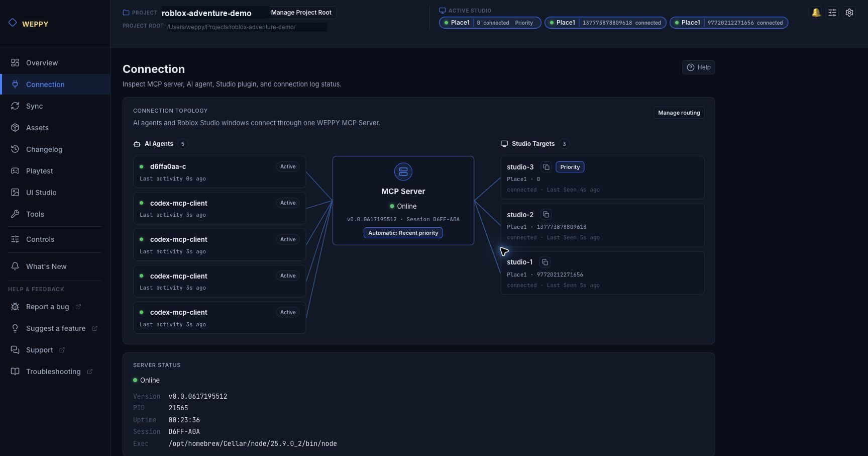The width and height of the screenshot is (868, 456).
Task: Open Tools in sidebar
Action: point(55,214)
